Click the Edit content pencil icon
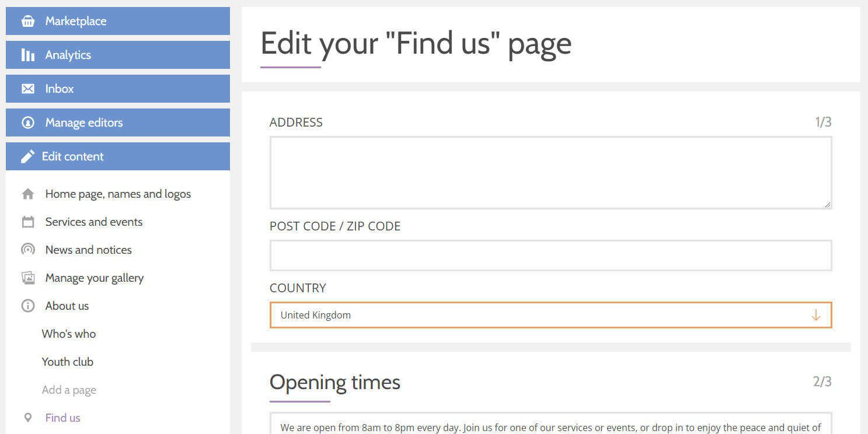 pos(27,156)
